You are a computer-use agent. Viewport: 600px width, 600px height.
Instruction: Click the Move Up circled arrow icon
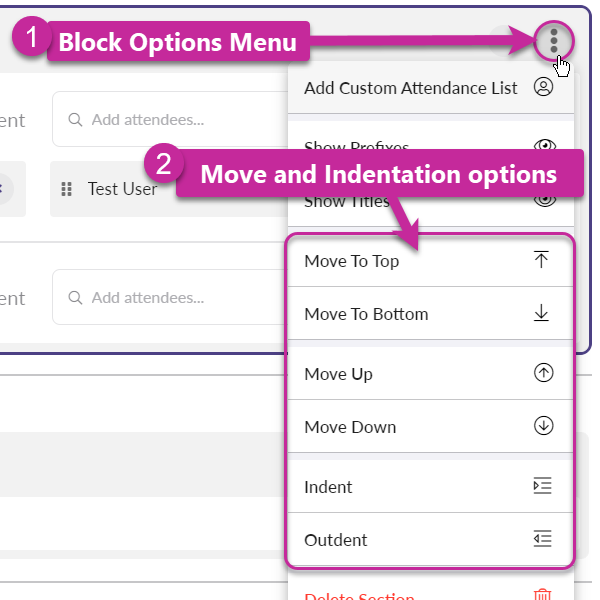(543, 373)
